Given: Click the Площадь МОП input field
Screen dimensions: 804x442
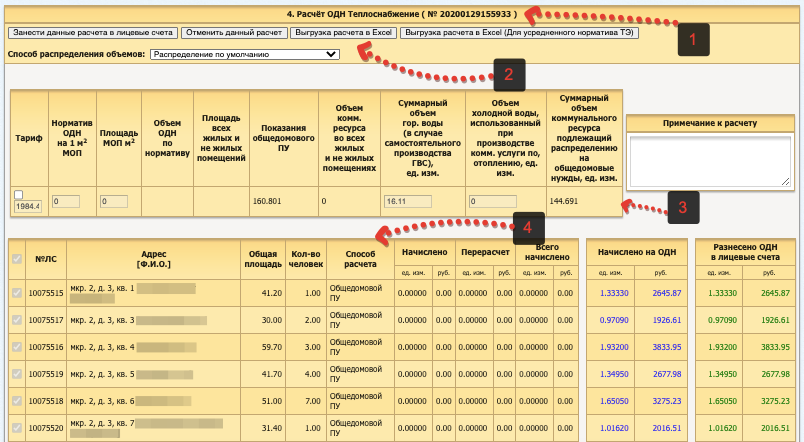Looking at the screenshot, I should (113, 201).
